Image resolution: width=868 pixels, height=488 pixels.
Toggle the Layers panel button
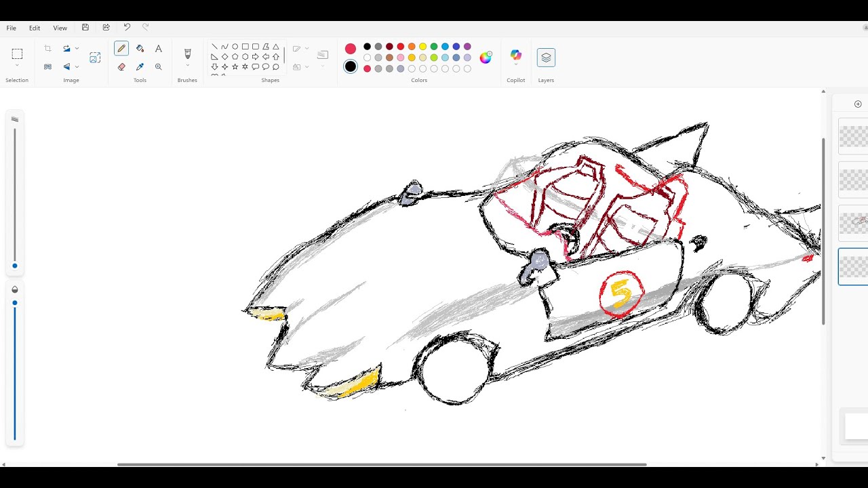pyautogui.click(x=546, y=58)
